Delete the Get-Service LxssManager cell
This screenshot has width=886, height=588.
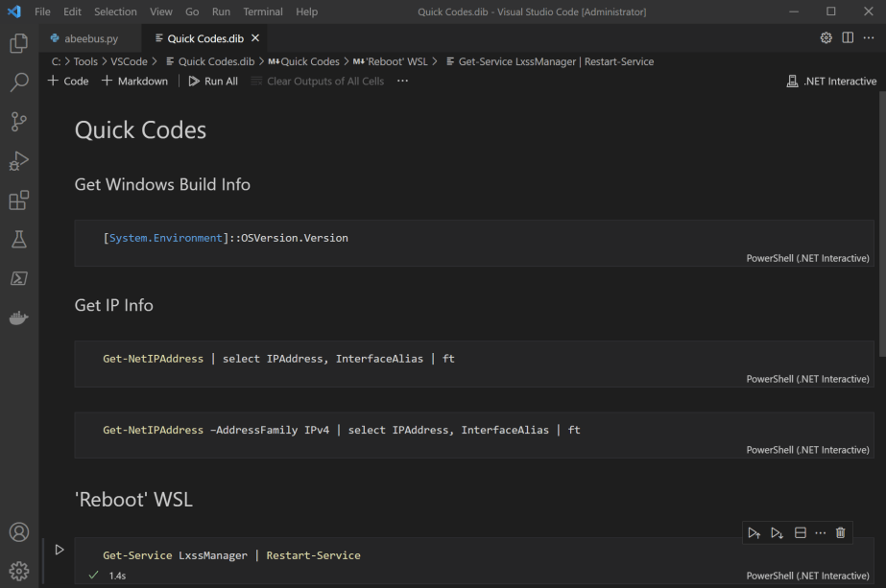(x=840, y=532)
